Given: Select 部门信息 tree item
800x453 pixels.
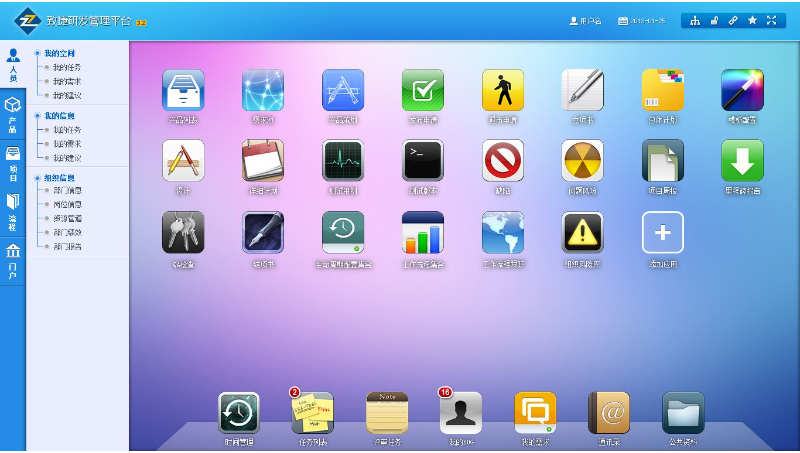Looking at the screenshot, I should point(67,190).
